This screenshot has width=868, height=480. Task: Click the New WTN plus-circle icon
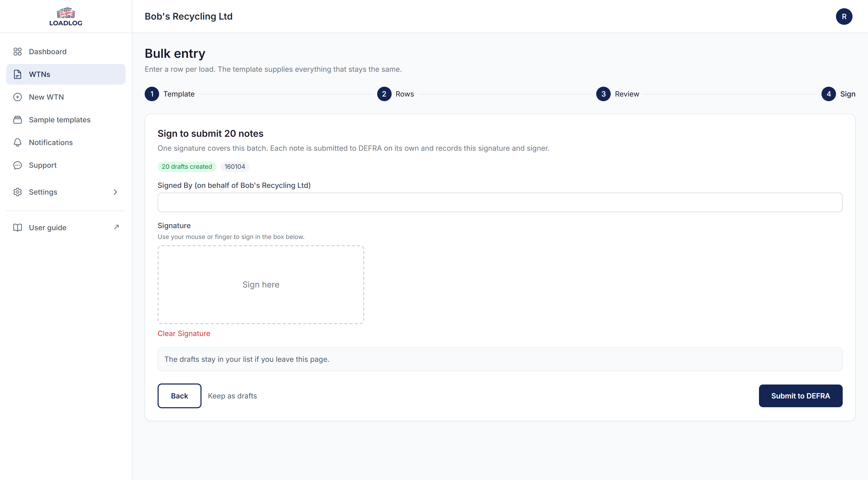tap(18, 97)
